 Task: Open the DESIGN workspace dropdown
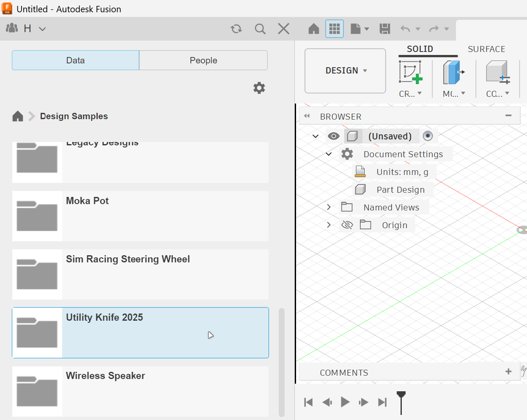[345, 71]
